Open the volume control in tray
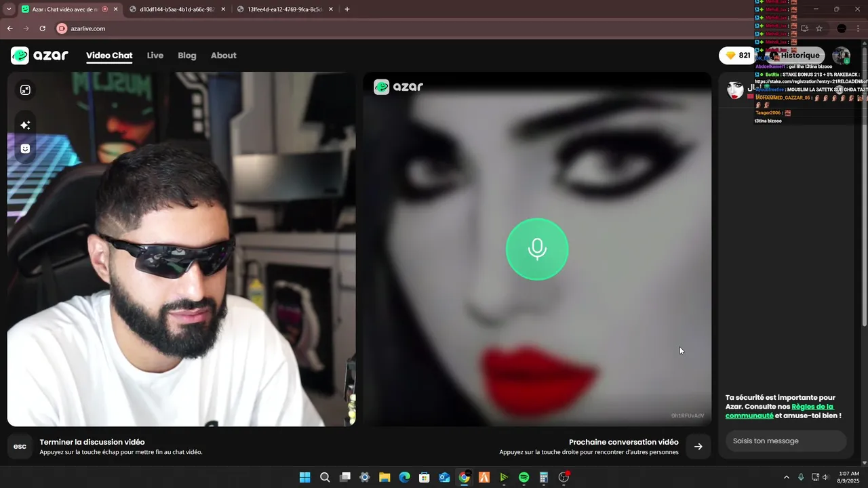The image size is (868, 488). pyautogui.click(x=825, y=477)
